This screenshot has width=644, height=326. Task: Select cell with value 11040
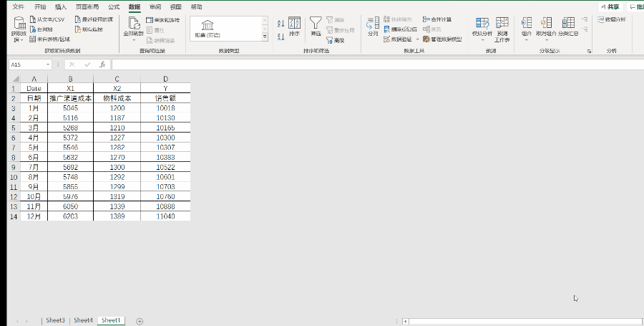click(x=165, y=216)
